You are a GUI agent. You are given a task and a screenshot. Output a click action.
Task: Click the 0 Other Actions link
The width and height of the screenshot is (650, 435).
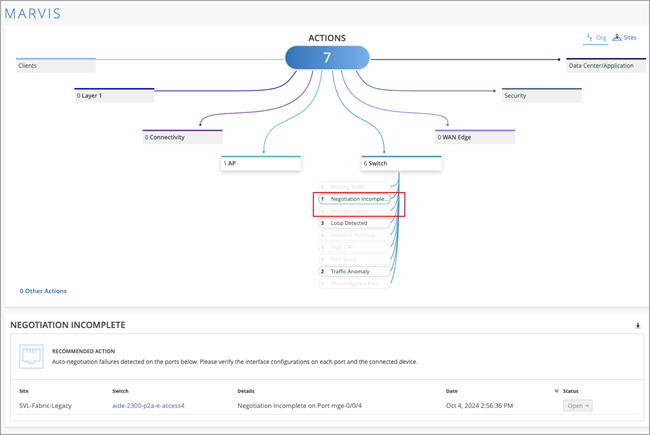click(x=43, y=291)
